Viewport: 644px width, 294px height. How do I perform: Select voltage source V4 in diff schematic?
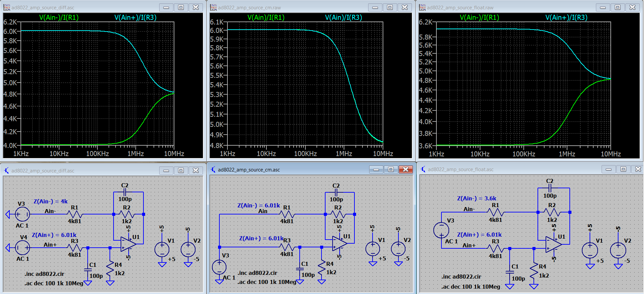click(23, 248)
